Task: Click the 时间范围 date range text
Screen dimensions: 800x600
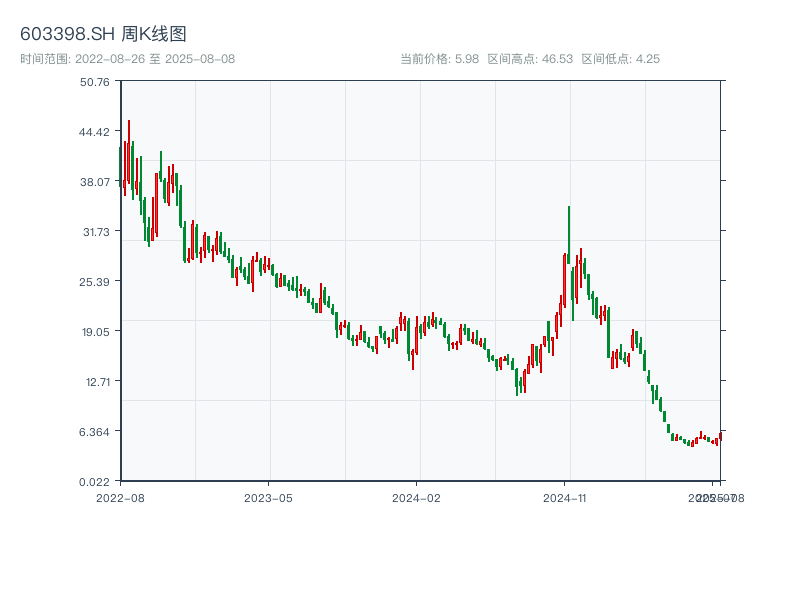Action: point(127,59)
